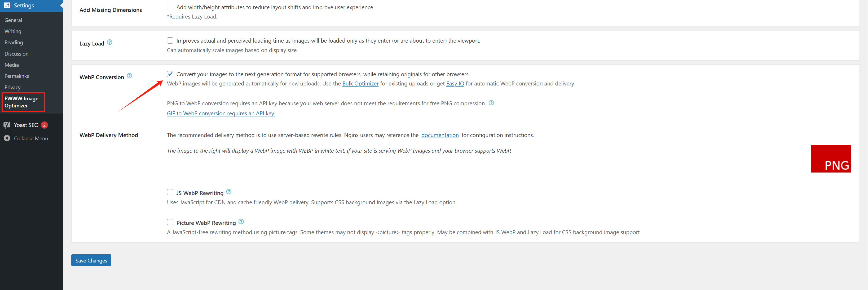Screen dimensions: 868x290
Task: Open help icon next to PNG compression note
Action: tap(491, 103)
